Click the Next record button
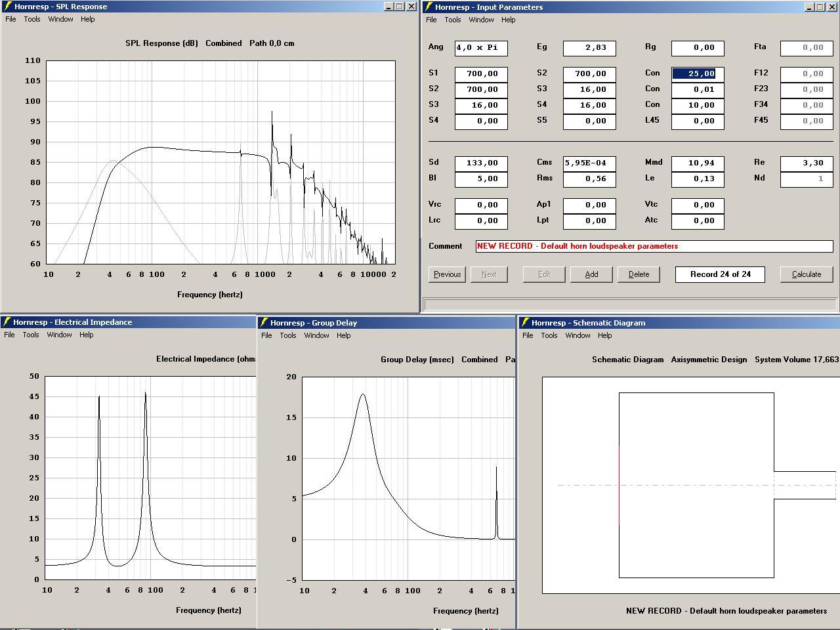The image size is (840, 630). 489,274
